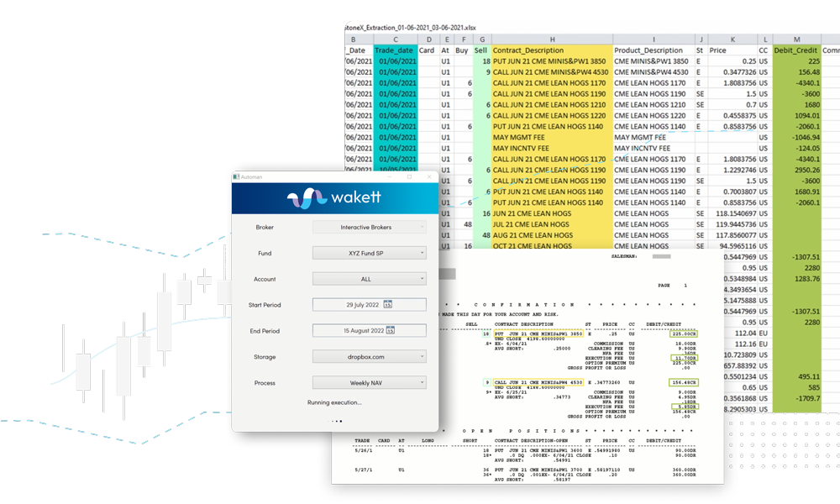Open the End Period calendar picker icon
The width and height of the screenshot is (840, 504).
(x=391, y=330)
